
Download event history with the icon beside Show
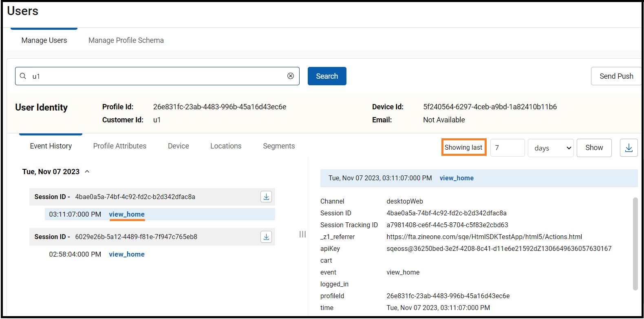pos(629,148)
